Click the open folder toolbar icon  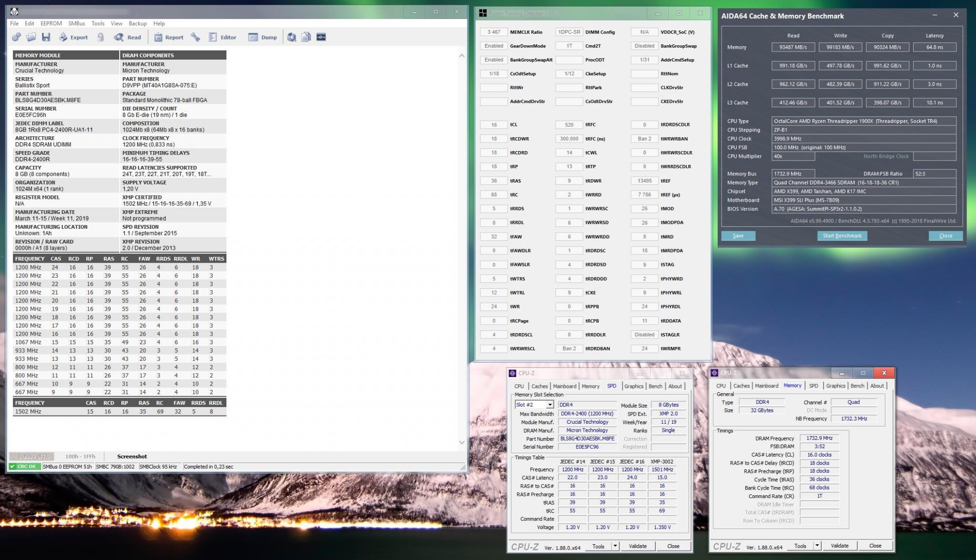[x=31, y=37]
